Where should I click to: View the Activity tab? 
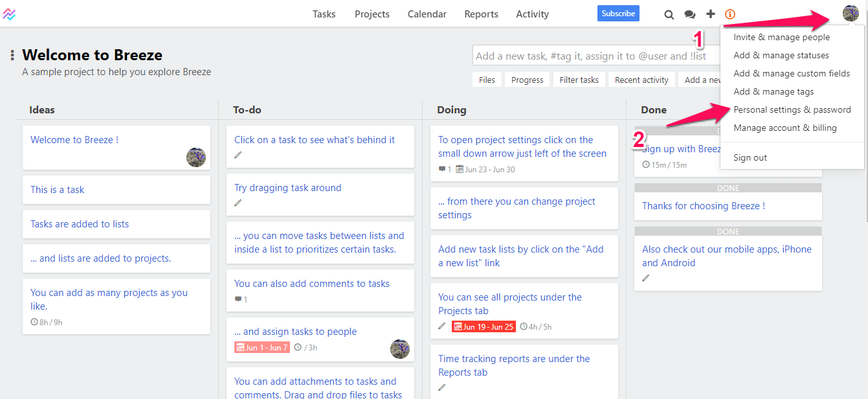532,14
